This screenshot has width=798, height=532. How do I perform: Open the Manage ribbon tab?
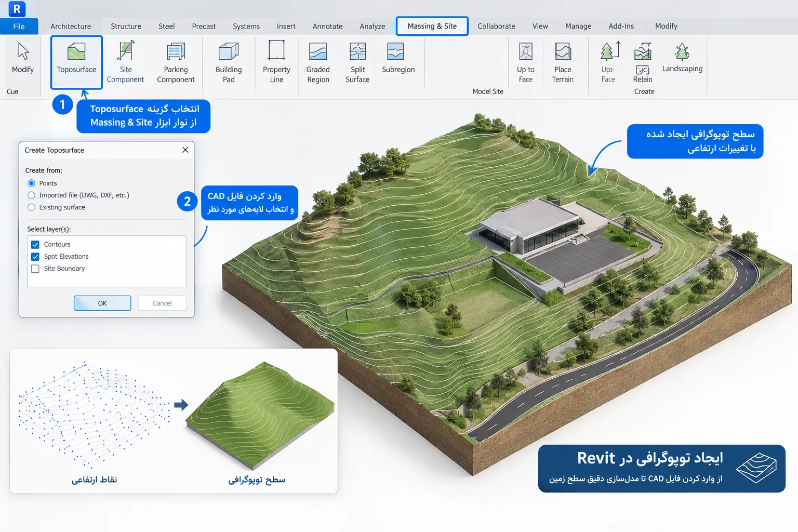coord(578,26)
